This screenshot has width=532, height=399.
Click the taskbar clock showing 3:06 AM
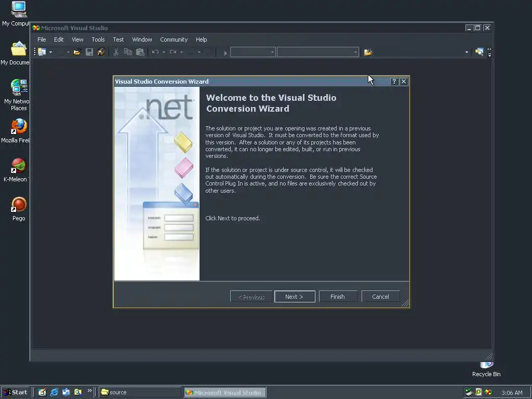coord(512,393)
